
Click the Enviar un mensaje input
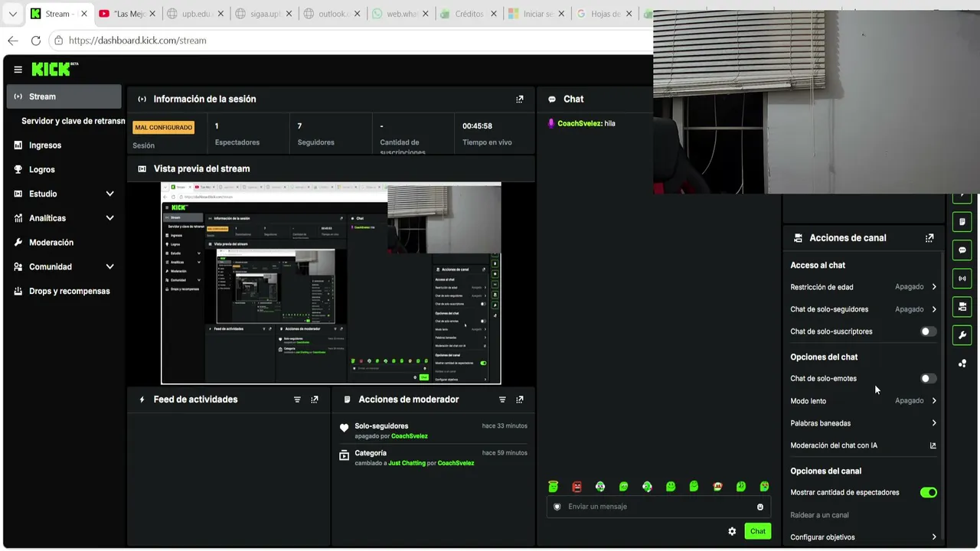click(658, 507)
